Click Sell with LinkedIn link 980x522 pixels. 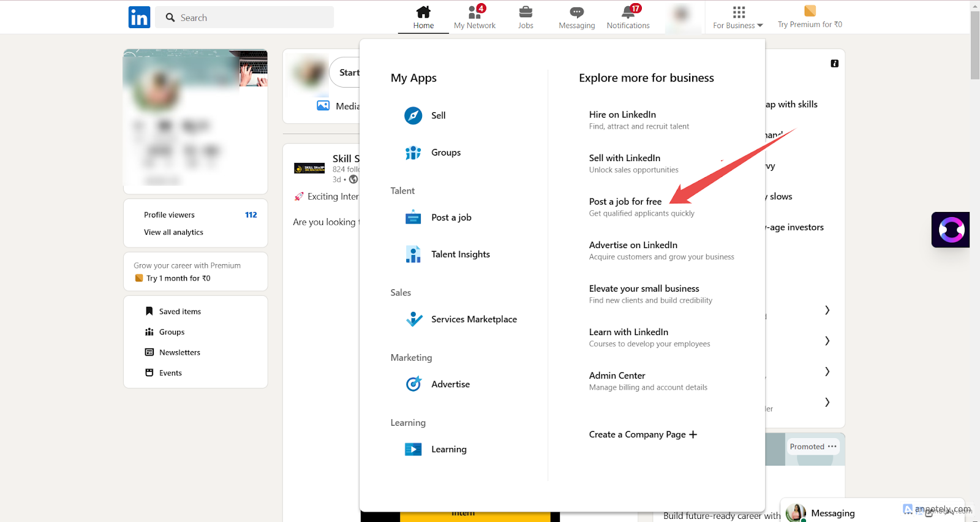pyautogui.click(x=625, y=158)
